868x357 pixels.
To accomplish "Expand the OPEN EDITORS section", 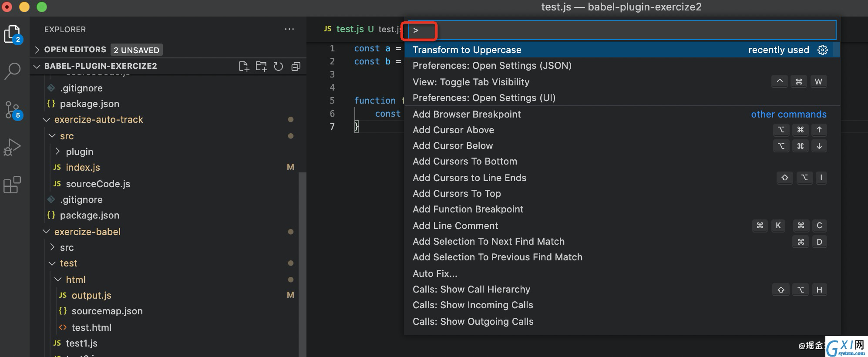I will click(x=37, y=50).
